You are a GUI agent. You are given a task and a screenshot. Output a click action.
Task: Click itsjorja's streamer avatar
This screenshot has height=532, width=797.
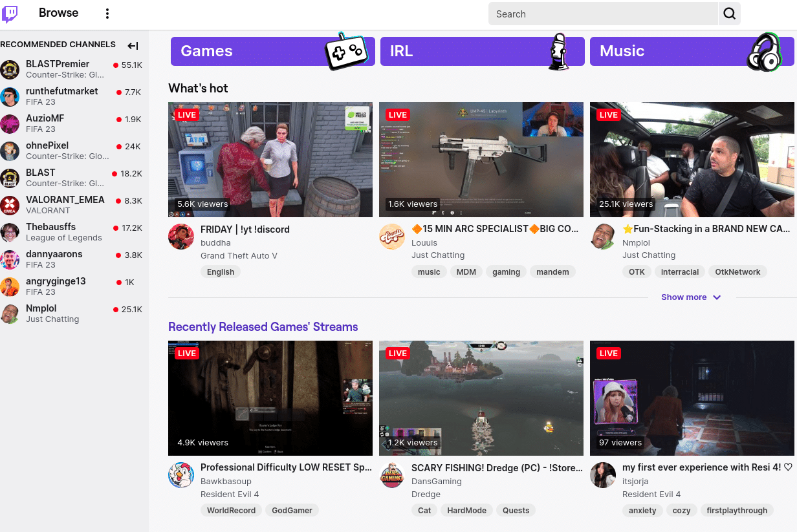603,475
